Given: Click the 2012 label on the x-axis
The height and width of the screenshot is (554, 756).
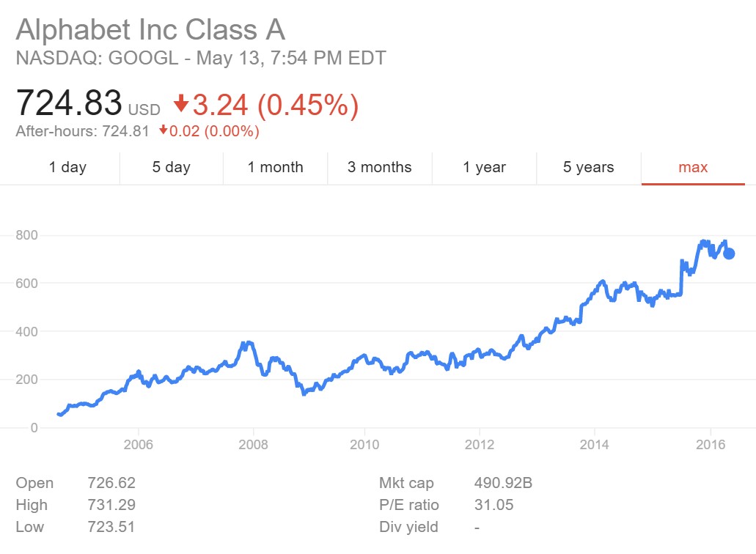Looking at the screenshot, I should pos(479,445).
